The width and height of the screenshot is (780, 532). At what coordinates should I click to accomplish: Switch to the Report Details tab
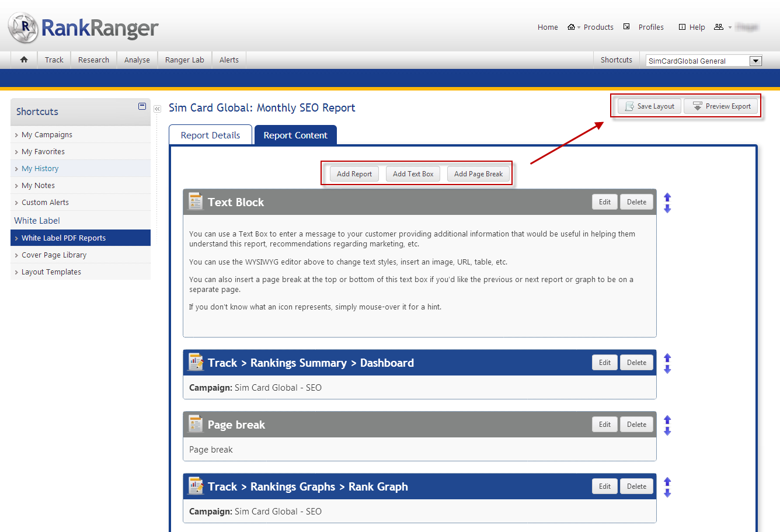click(210, 135)
